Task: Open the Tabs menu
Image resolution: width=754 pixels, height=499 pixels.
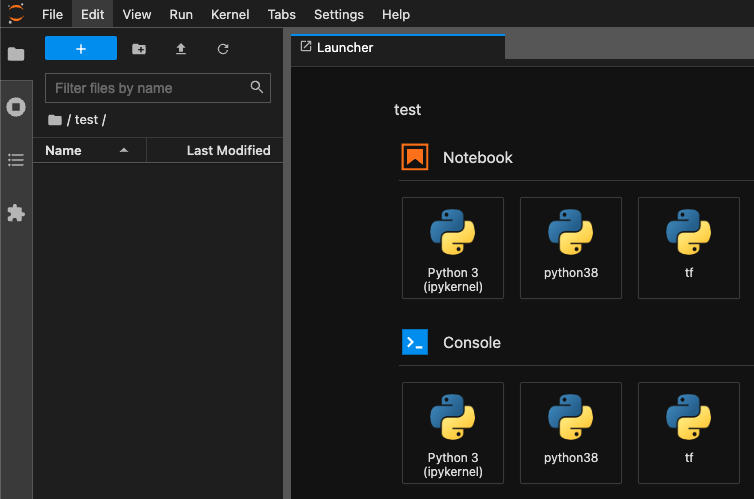Action: (x=281, y=14)
